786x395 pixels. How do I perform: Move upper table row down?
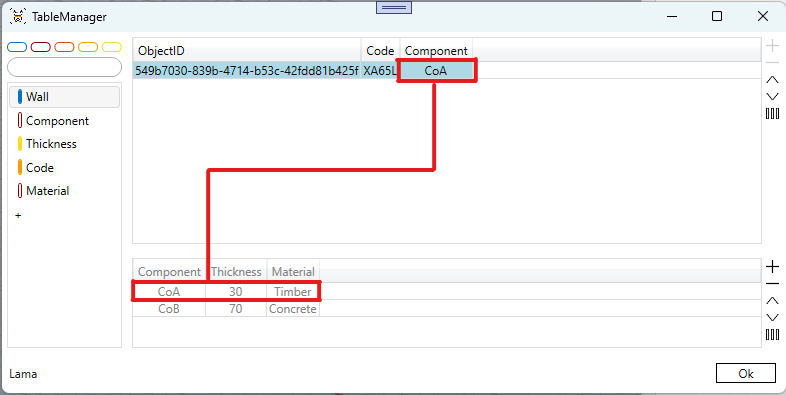point(772,96)
